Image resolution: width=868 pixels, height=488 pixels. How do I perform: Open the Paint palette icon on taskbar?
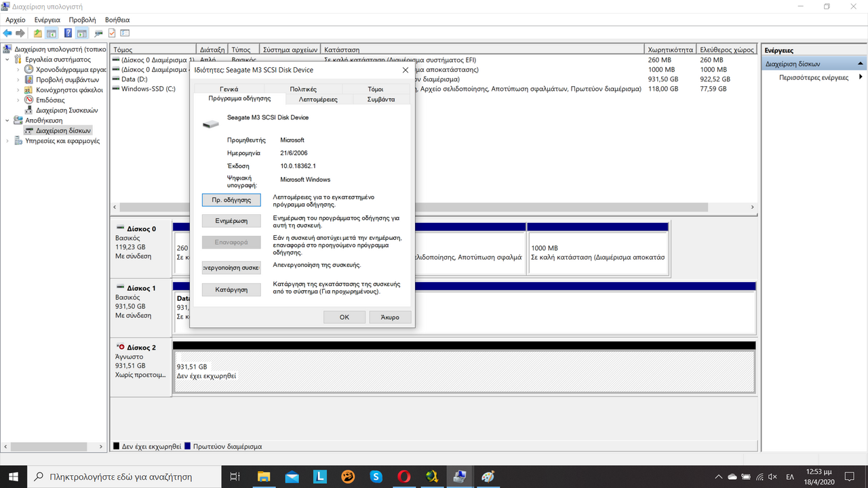pyautogui.click(x=488, y=476)
